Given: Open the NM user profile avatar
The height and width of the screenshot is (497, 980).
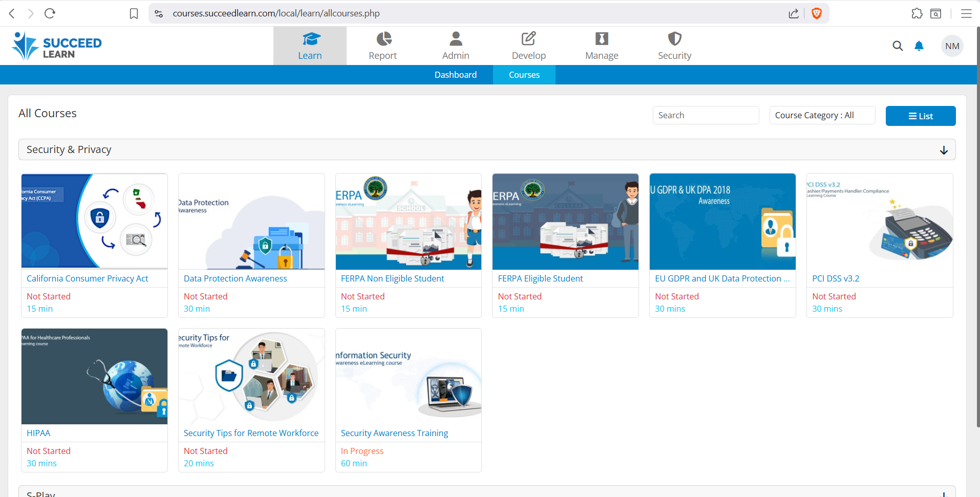Looking at the screenshot, I should point(952,46).
